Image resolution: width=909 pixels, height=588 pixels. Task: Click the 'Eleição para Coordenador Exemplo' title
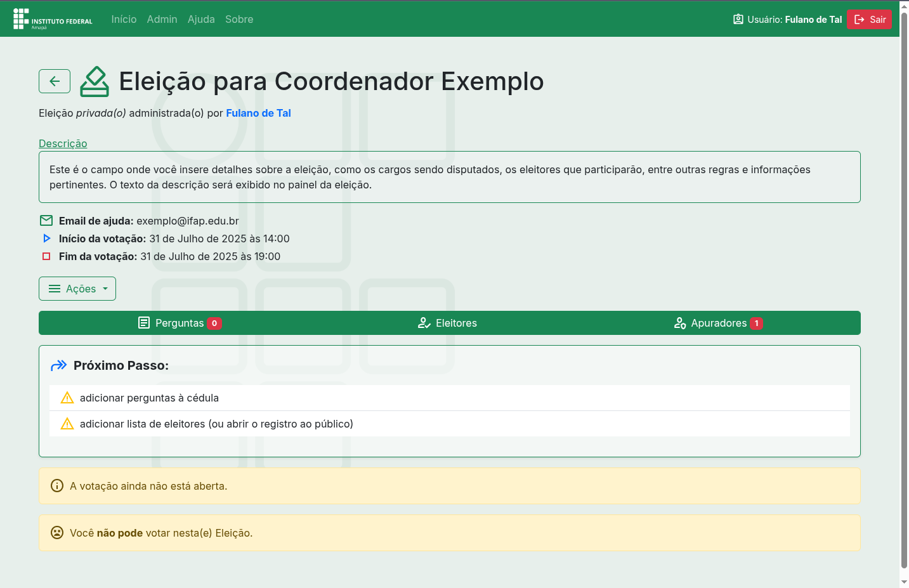[x=331, y=81]
